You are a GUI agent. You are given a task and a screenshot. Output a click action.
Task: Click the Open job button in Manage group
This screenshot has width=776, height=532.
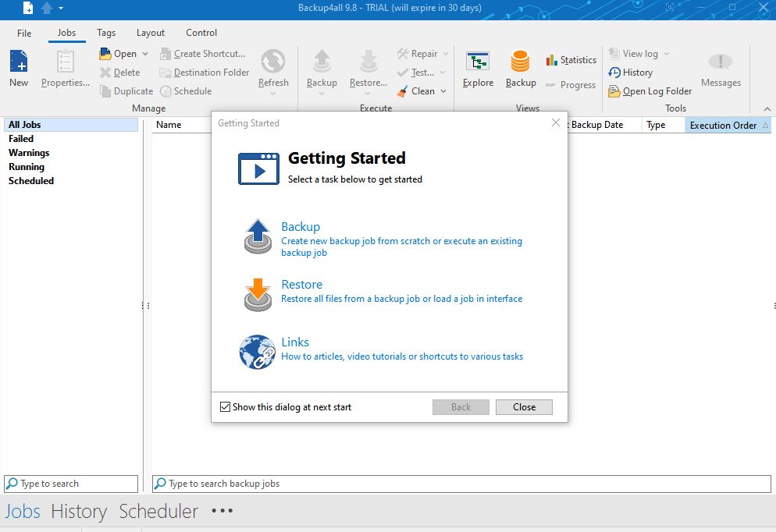(x=119, y=53)
